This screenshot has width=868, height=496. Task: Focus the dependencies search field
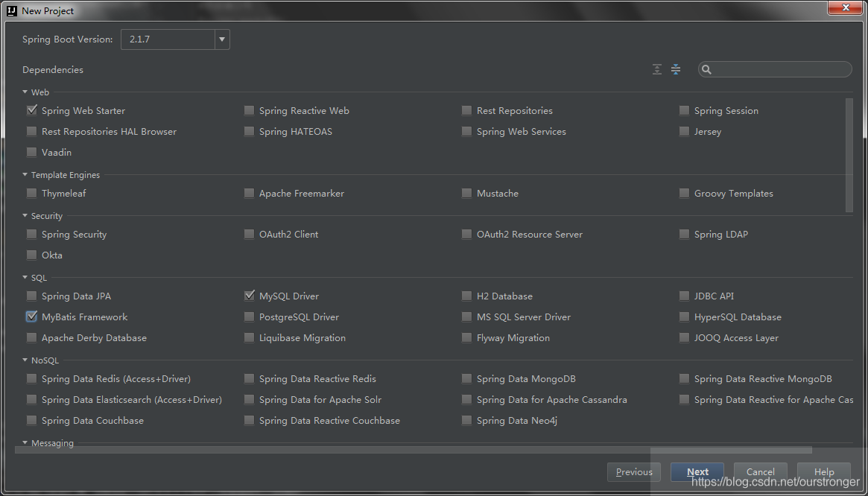[x=775, y=69]
